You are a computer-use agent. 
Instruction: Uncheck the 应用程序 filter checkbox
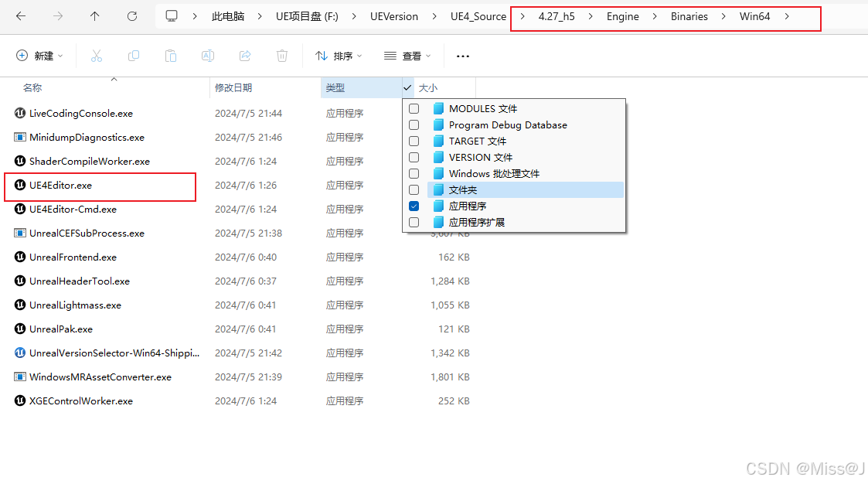coord(414,206)
